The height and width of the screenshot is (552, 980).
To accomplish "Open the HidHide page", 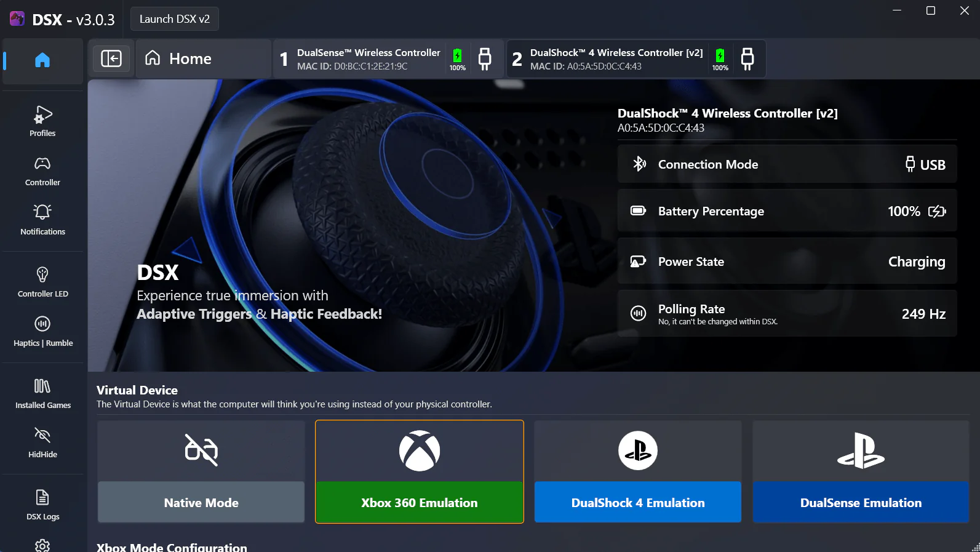I will [42, 442].
